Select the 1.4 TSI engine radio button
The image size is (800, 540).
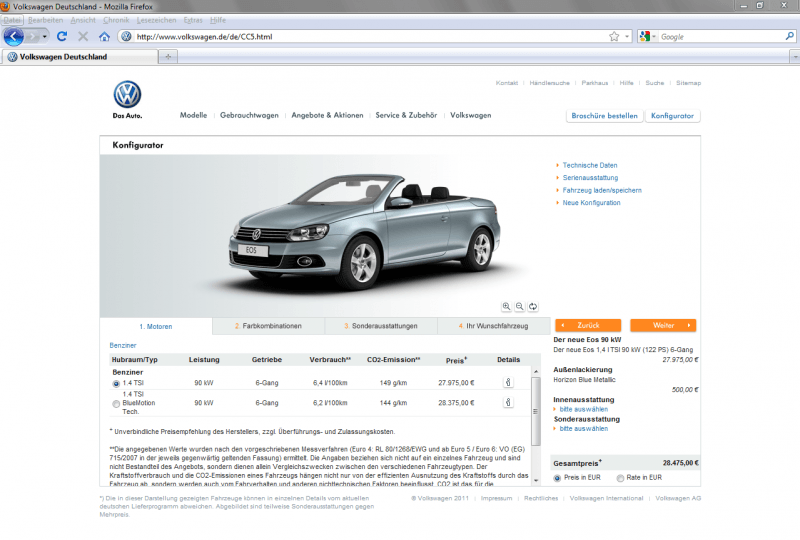click(116, 383)
